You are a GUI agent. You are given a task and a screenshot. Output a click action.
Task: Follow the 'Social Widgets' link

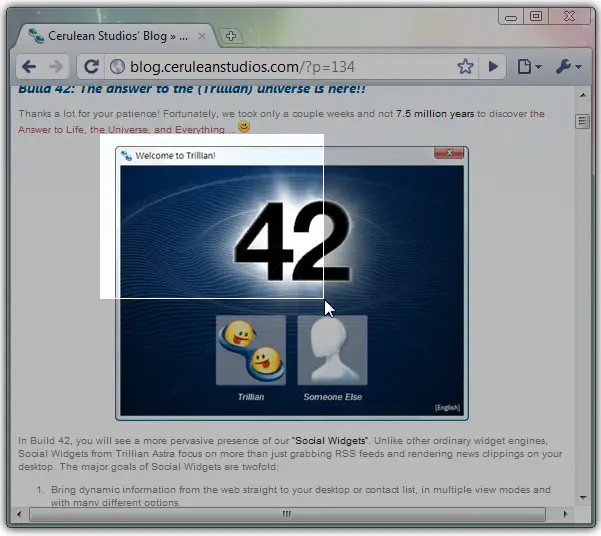tap(330, 441)
